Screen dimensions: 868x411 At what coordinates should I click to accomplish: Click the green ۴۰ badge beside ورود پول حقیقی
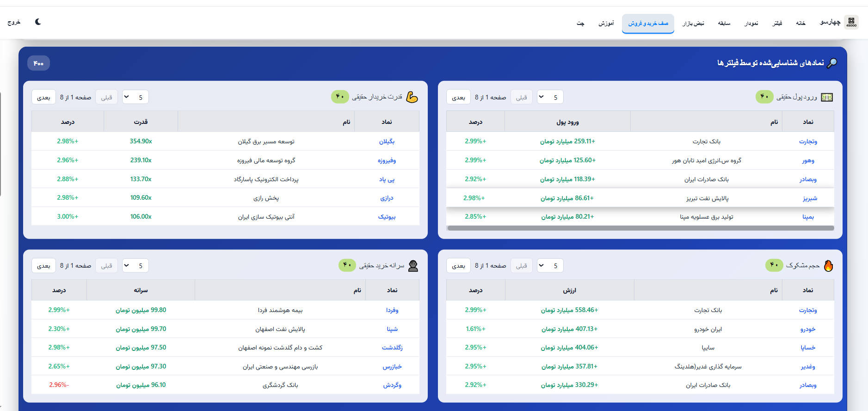pos(764,97)
